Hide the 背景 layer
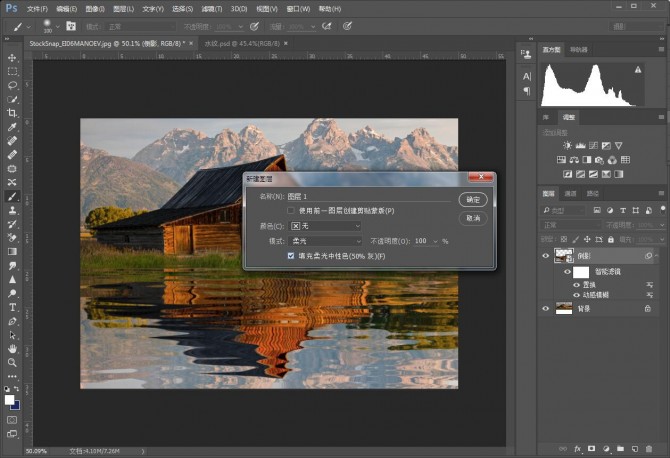 point(545,309)
